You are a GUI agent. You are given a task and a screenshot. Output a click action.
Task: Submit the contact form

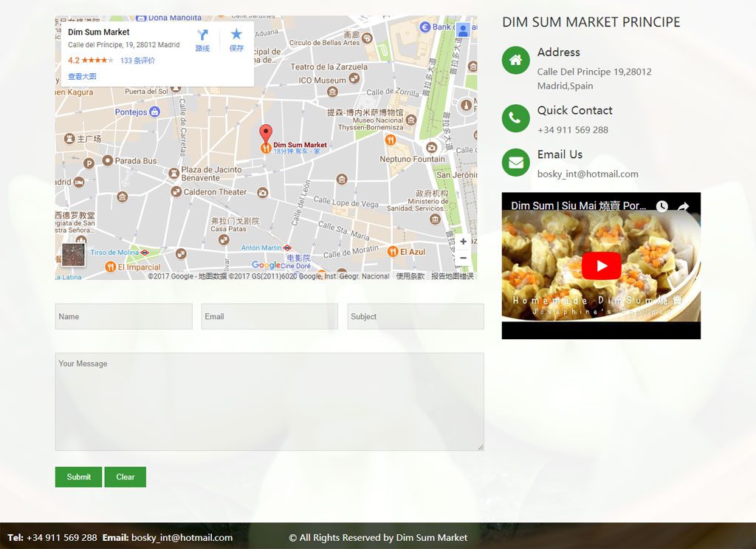[78, 477]
